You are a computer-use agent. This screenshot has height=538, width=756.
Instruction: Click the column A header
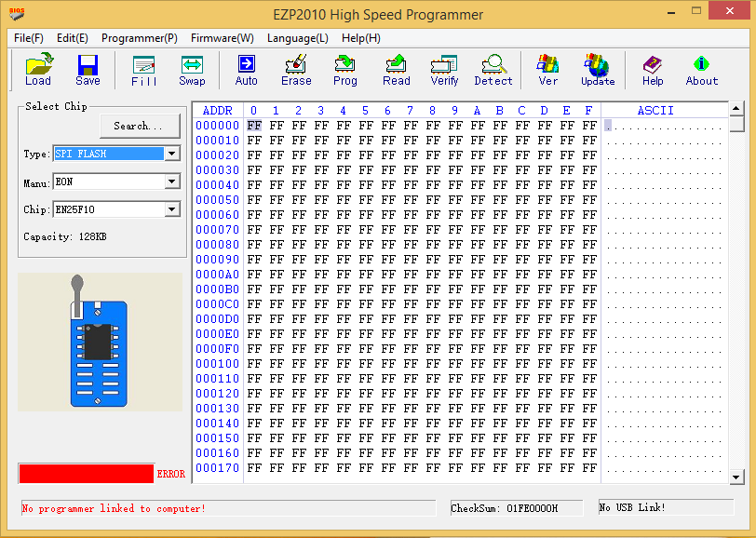point(477,111)
